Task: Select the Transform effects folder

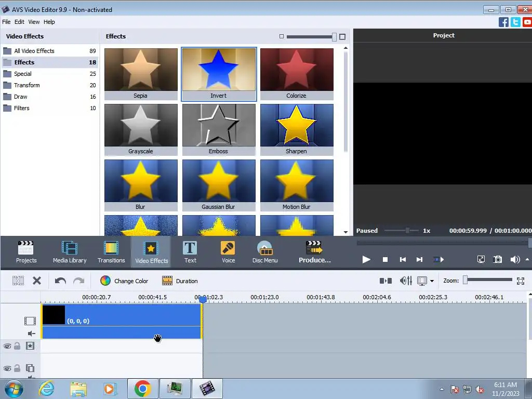Action: coord(49,85)
